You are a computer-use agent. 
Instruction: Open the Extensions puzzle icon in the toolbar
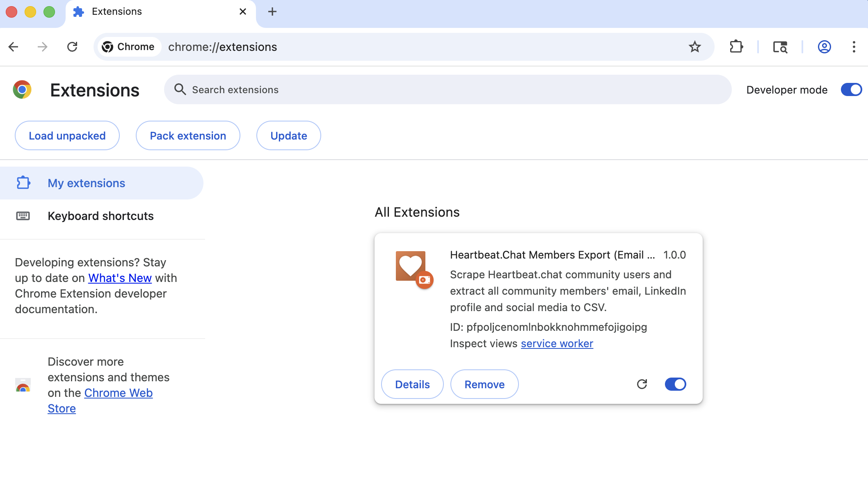[x=736, y=47]
